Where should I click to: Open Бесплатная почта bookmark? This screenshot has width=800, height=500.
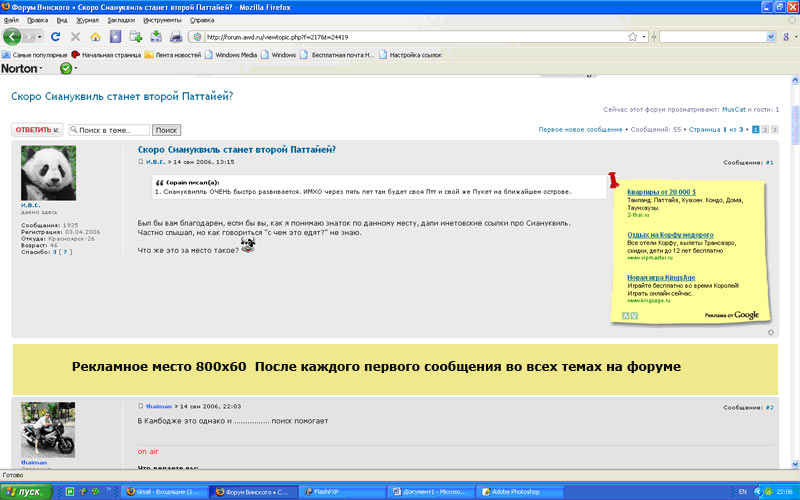338,55
